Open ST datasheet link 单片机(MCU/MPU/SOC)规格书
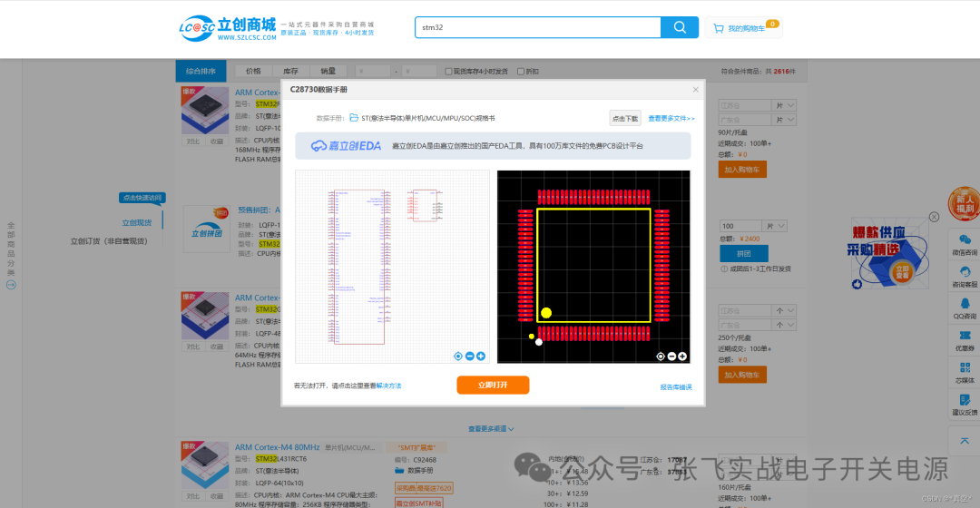The height and width of the screenshot is (508, 980). click(x=428, y=118)
